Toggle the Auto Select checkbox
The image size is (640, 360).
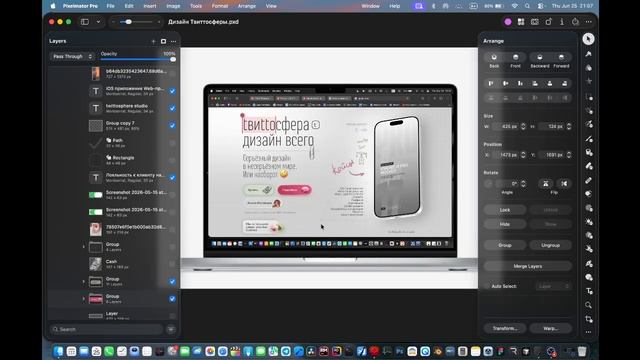[487, 286]
